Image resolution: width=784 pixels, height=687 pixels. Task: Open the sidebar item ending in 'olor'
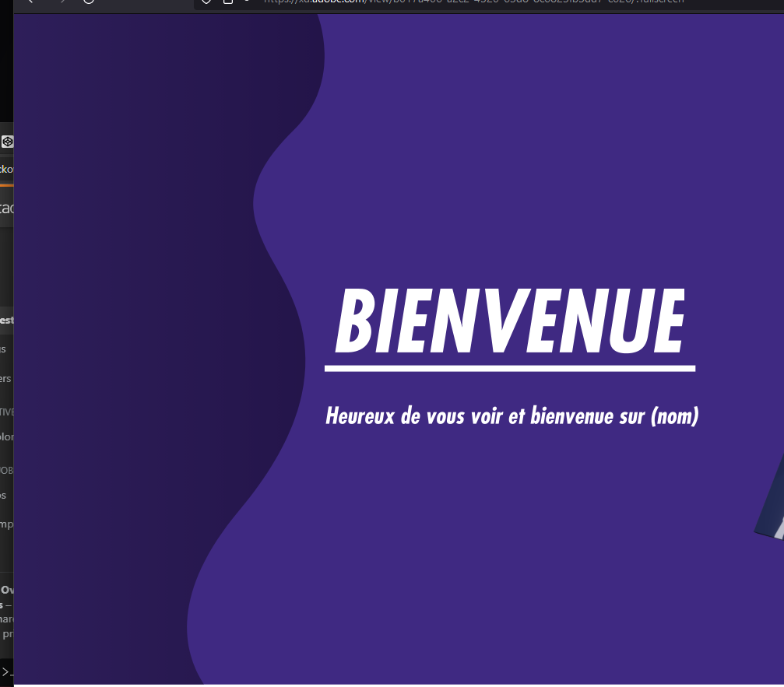pos(6,436)
